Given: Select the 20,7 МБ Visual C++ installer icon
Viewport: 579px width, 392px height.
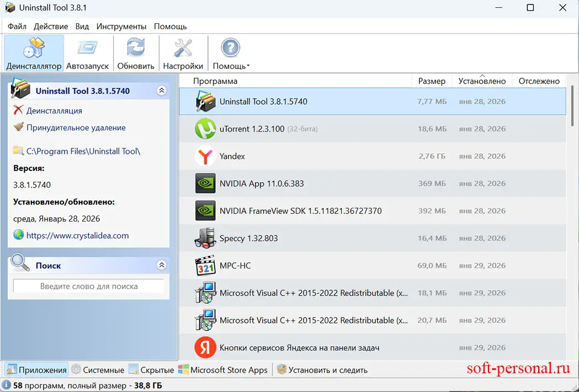Looking at the screenshot, I should coord(205,320).
